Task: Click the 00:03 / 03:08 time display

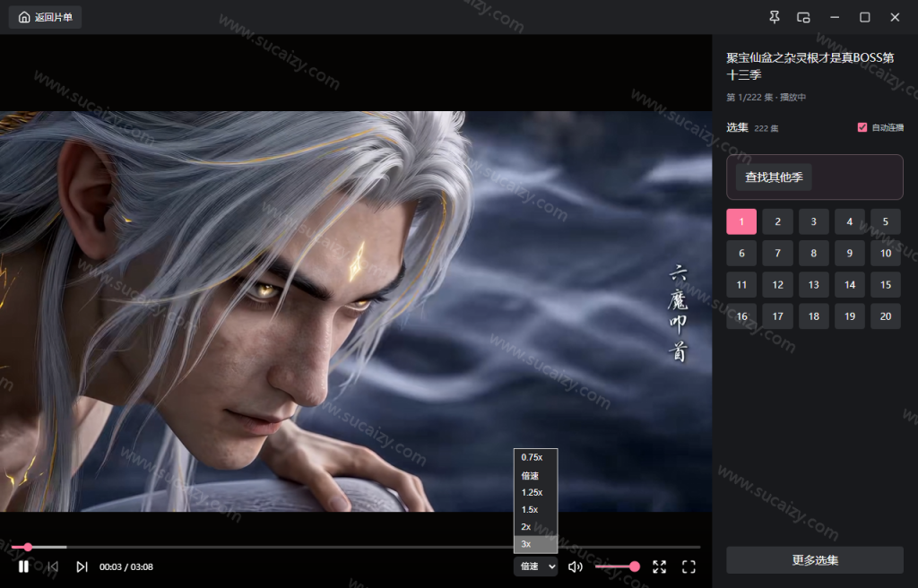Action: tap(126, 566)
